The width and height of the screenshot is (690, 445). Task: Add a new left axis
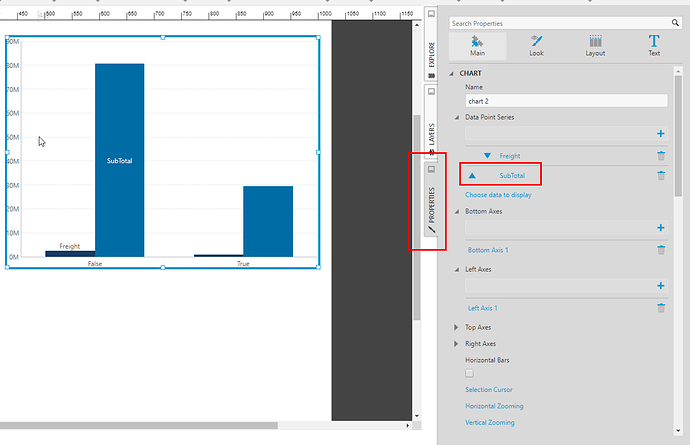[x=661, y=286]
